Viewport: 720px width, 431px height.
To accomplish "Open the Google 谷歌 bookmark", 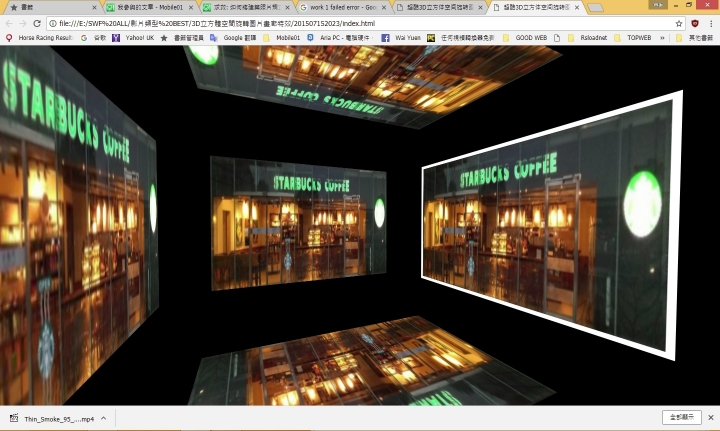I will point(94,38).
